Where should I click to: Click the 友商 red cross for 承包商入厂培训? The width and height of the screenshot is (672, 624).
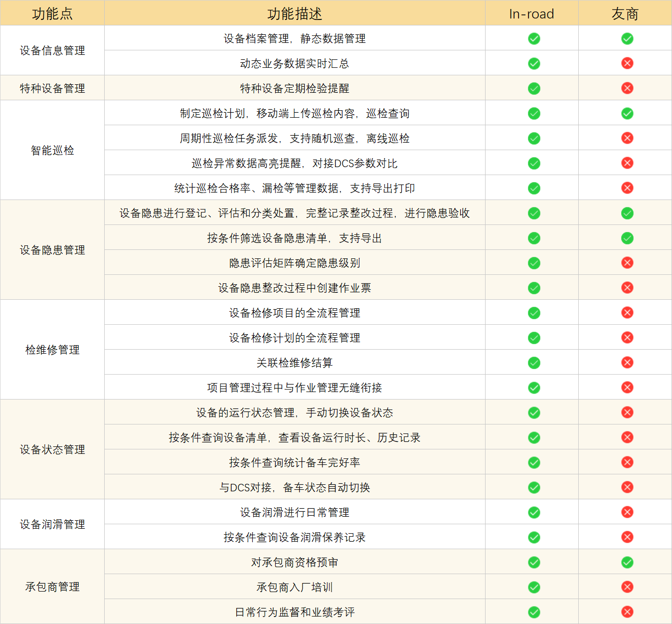point(627,587)
